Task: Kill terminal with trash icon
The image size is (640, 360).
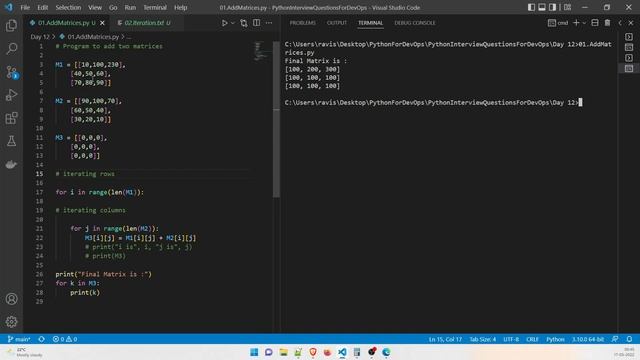Action: (607, 23)
